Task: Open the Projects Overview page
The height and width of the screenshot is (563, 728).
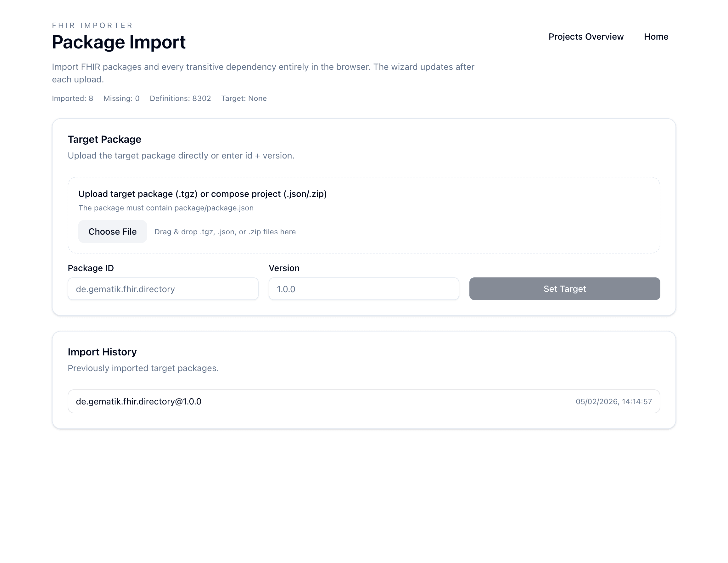Action: tap(586, 37)
